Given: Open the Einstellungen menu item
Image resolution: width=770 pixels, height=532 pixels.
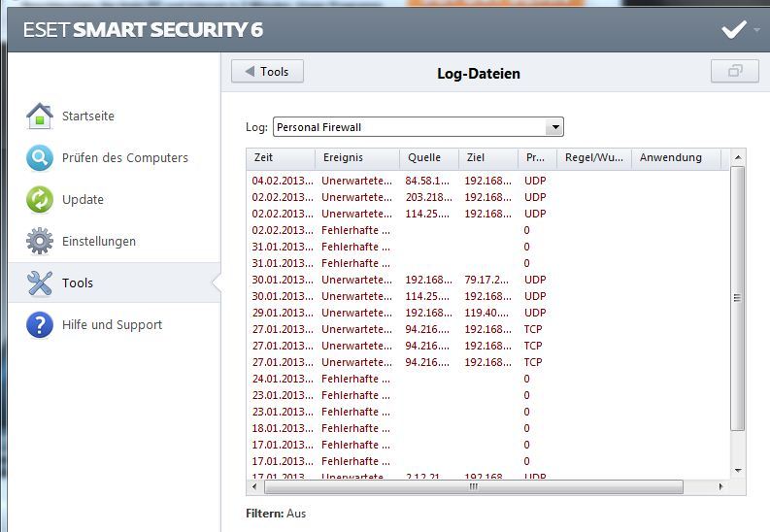Looking at the screenshot, I should pyautogui.click(x=99, y=241).
